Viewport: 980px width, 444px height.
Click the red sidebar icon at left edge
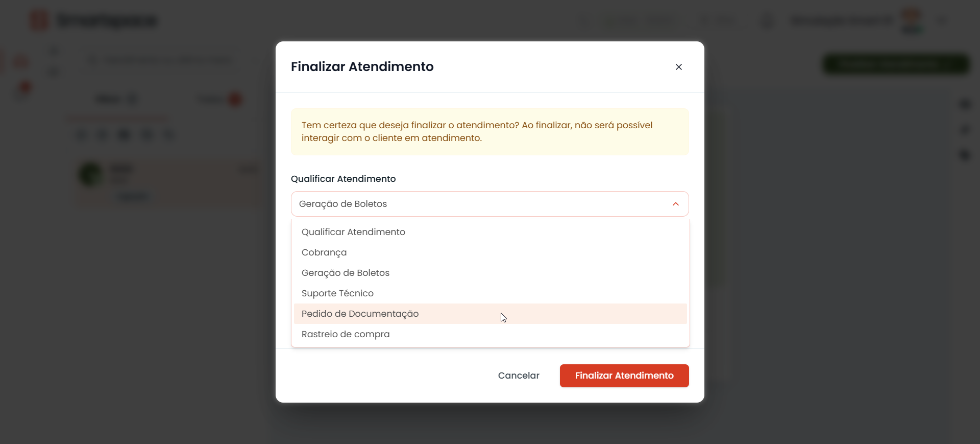click(21, 61)
